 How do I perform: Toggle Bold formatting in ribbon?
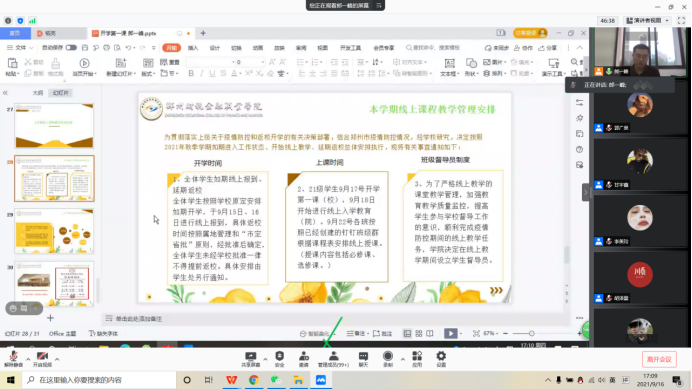pos(191,74)
